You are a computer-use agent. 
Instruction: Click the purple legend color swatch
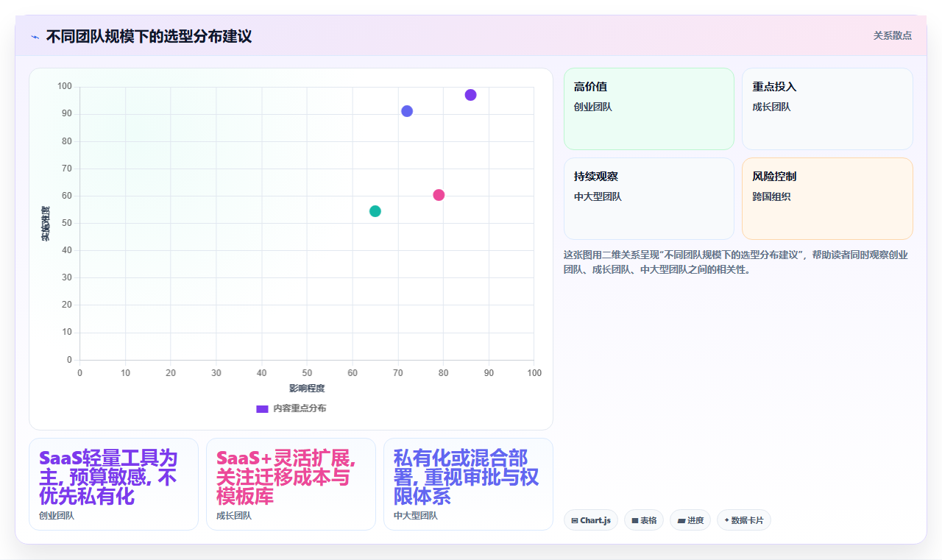point(262,408)
